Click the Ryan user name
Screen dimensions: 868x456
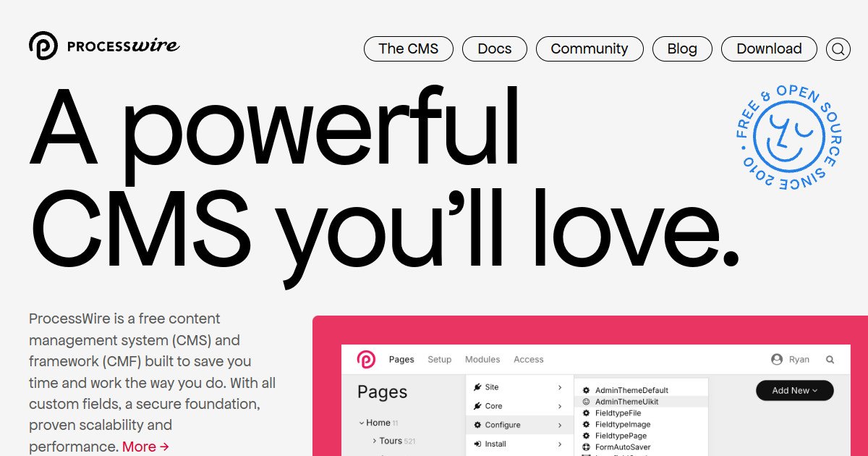tap(799, 360)
